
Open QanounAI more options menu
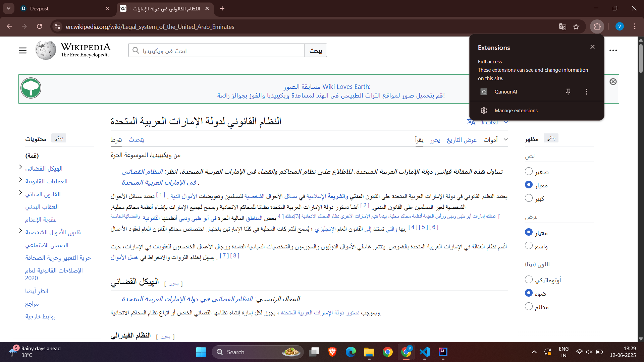[586, 92]
